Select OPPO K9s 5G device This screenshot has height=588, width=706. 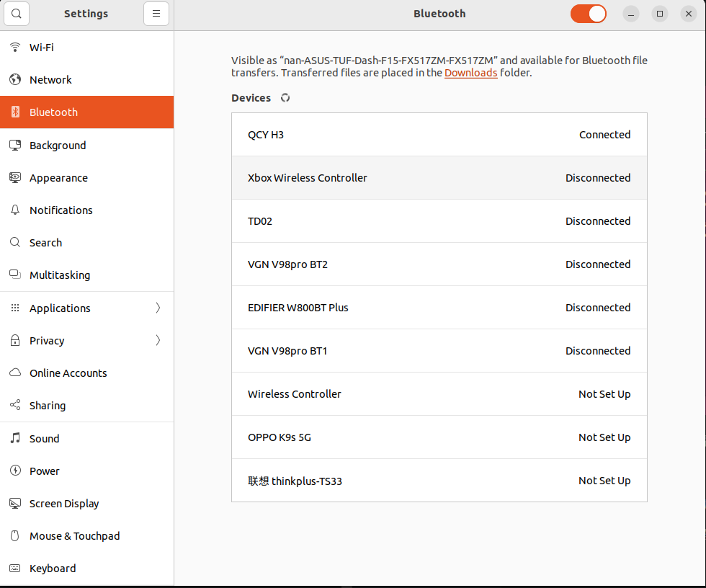click(x=439, y=437)
